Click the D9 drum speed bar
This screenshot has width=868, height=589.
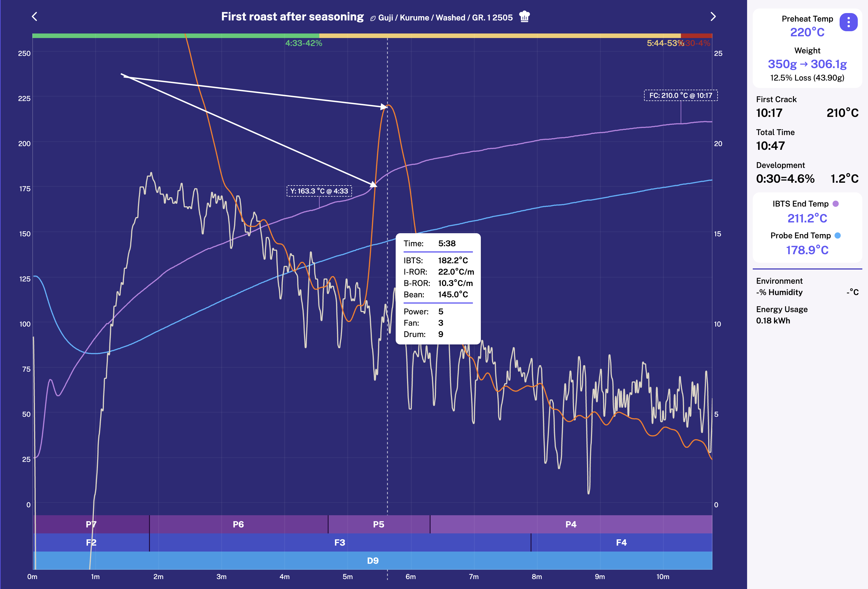pyautogui.click(x=373, y=560)
